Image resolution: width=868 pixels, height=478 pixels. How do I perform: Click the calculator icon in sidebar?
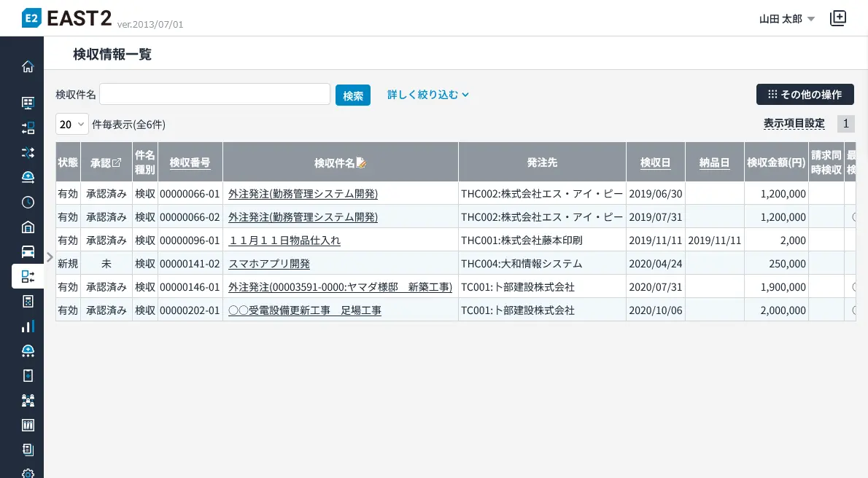[28, 301]
